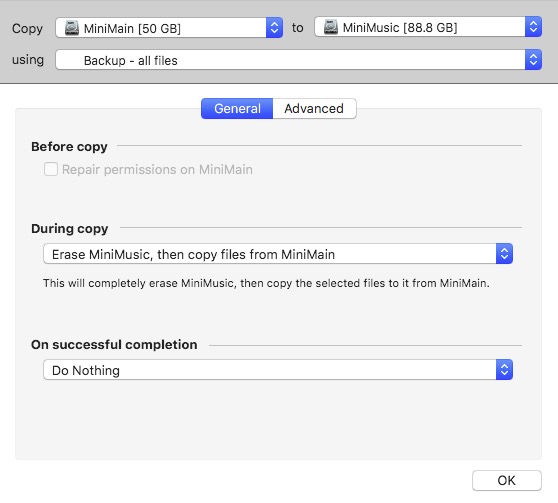Viewport: 558px width, 503px height.
Task: Click the 'On successful completion' heading
Action: tap(114, 345)
